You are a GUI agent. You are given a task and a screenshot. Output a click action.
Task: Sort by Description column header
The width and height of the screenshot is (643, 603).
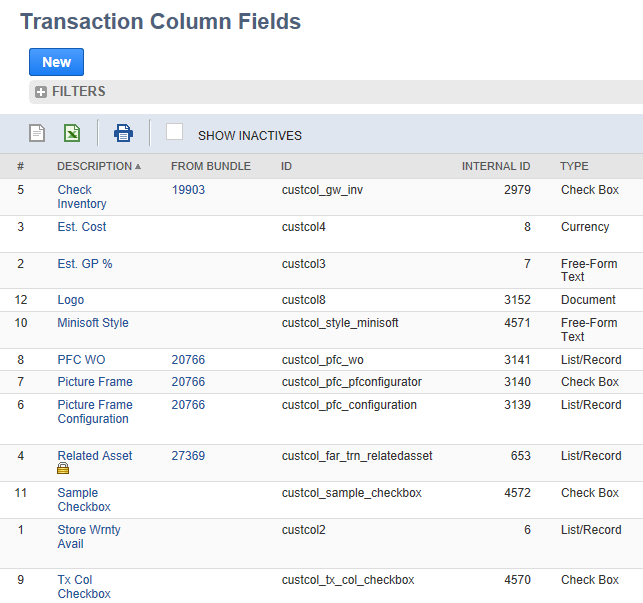coord(94,166)
